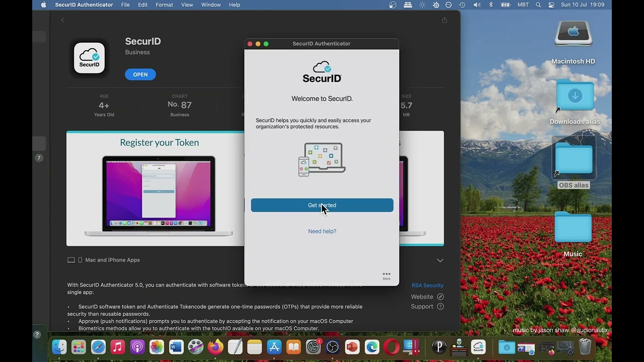The image size is (644, 362).
Task: Click the MBT input source menu
Action: (x=523, y=5)
